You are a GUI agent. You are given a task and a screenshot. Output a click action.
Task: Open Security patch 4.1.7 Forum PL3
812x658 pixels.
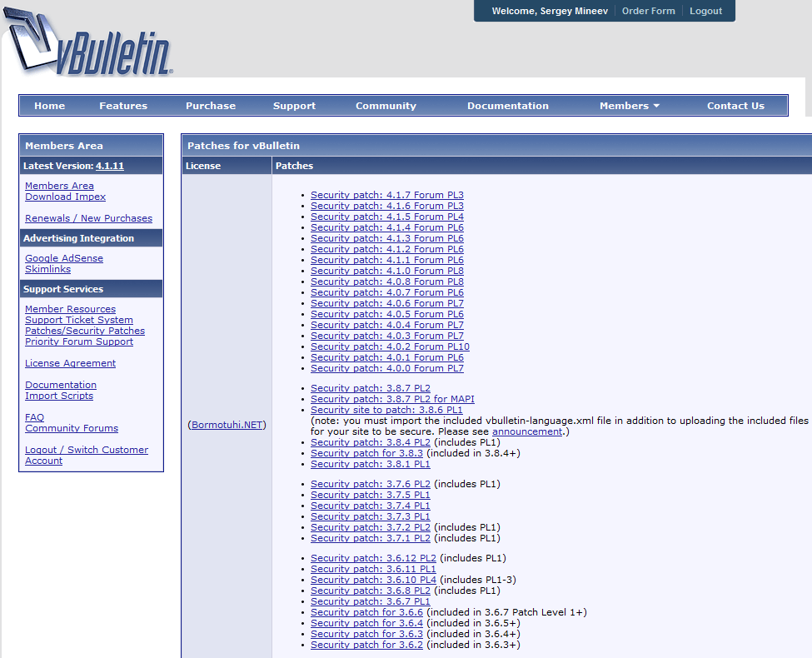(x=386, y=195)
